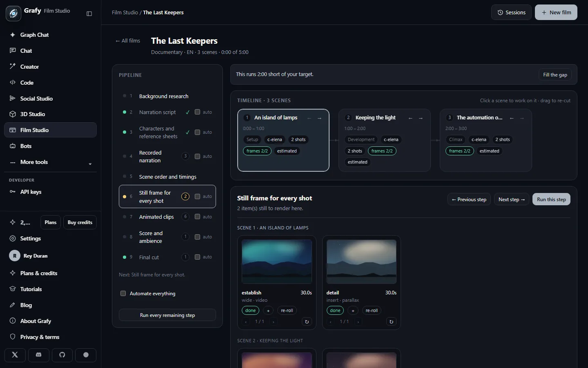Image resolution: width=588 pixels, height=368 pixels.
Task: Click the About Grafy info icon
Action: click(13, 321)
